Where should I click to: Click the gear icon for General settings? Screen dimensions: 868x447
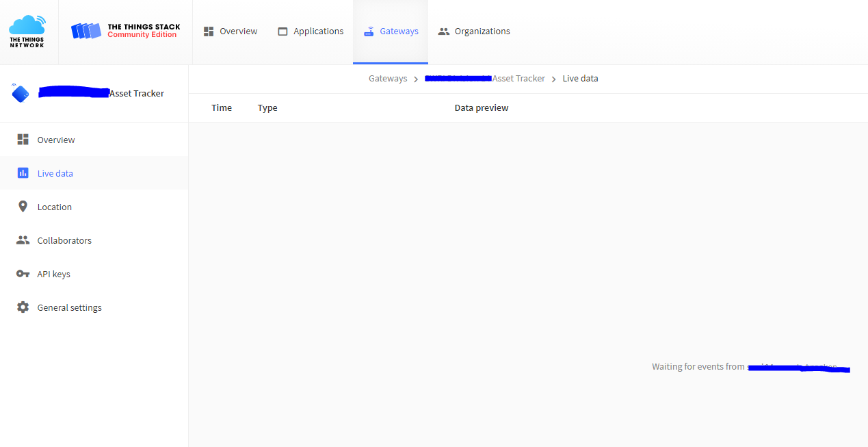23,307
